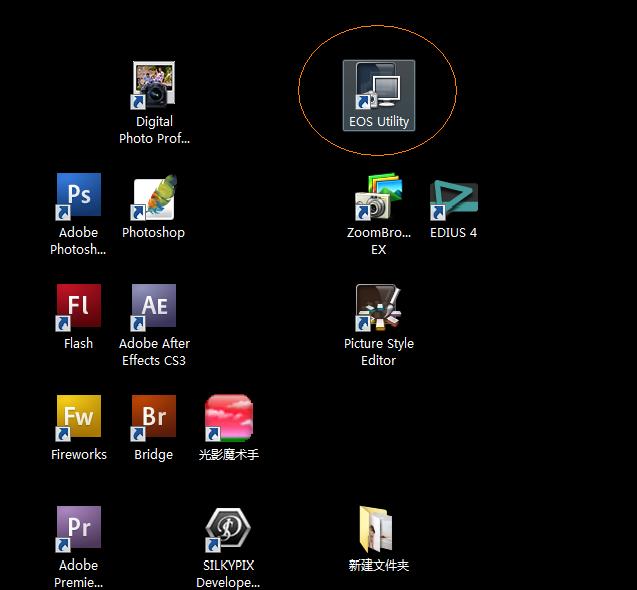This screenshot has width=637, height=590.
Task: Click the Adobe Photoshop Ps icon
Action: tap(78, 196)
